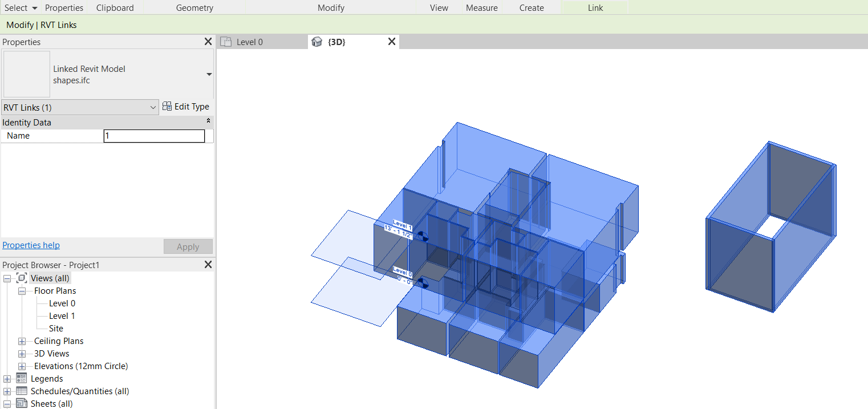
Task: Open the Edit Type dialog
Action: pos(186,106)
